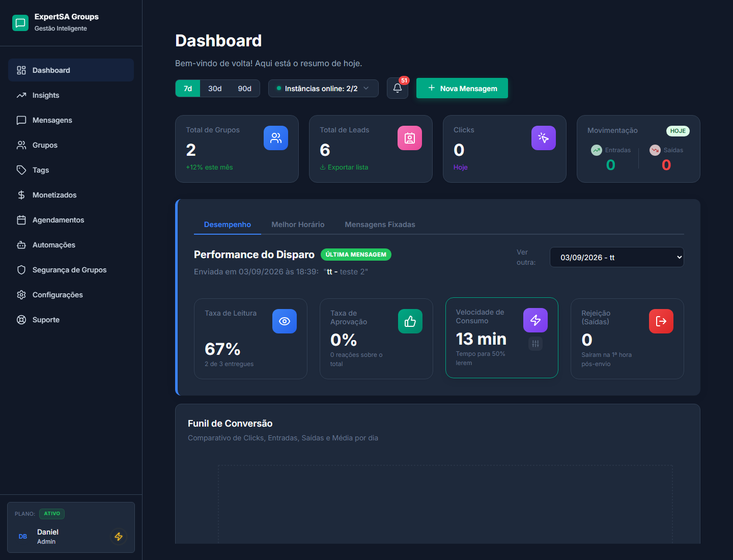Open notifications bell with 51 badge
This screenshot has height=560, width=733.
[x=398, y=88]
